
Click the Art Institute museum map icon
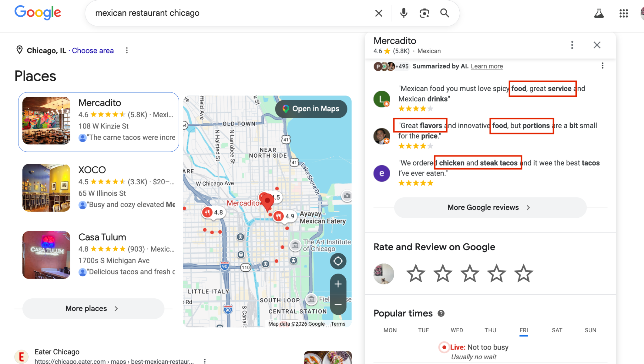(x=295, y=245)
